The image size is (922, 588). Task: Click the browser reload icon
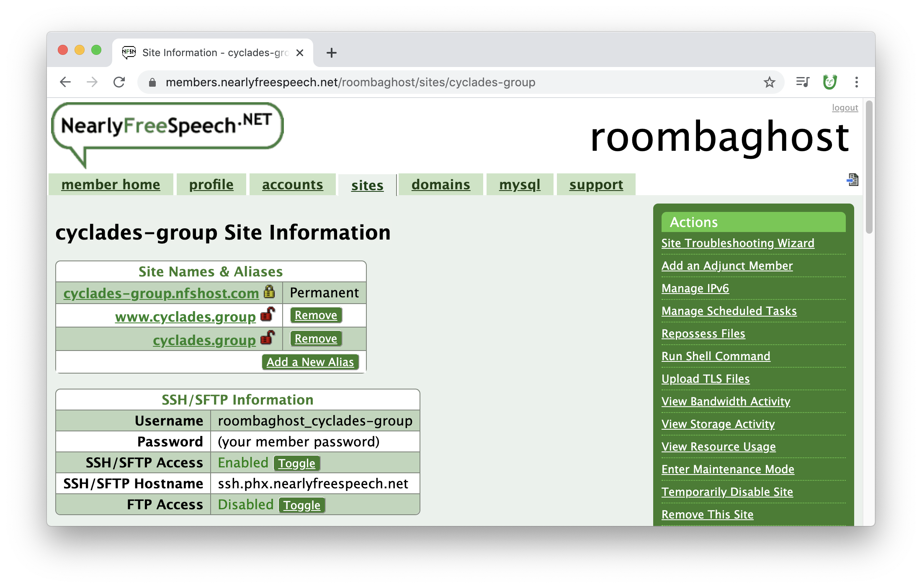pos(119,82)
